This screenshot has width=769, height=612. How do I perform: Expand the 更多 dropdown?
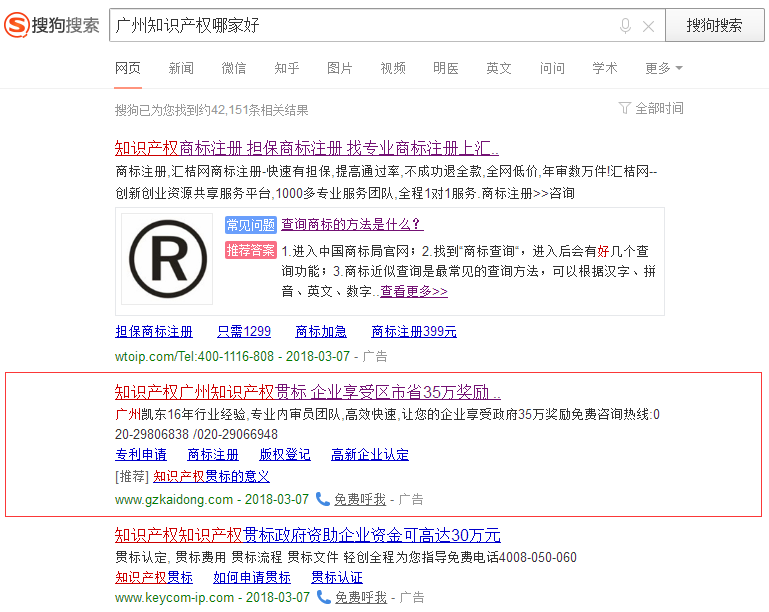point(664,68)
